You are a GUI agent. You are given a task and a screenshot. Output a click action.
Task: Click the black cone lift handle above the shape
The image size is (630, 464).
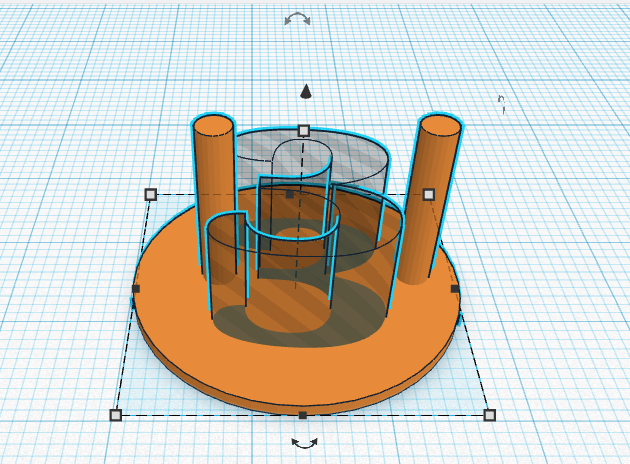pos(306,91)
